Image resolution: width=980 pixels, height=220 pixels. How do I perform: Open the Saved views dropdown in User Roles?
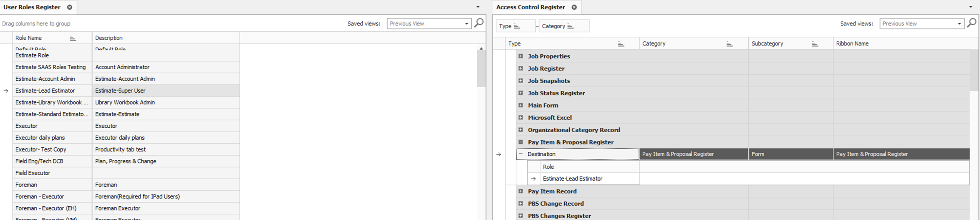[x=466, y=24]
